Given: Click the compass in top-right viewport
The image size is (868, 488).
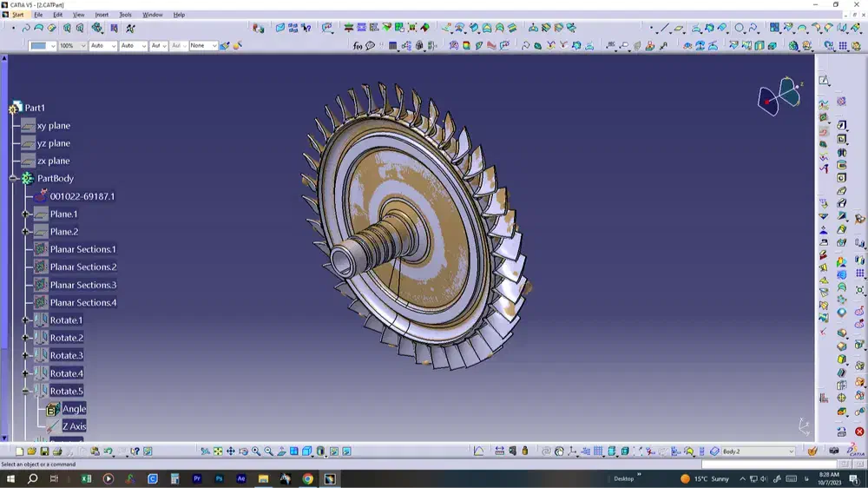Looking at the screenshot, I should [x=779, y=95].
